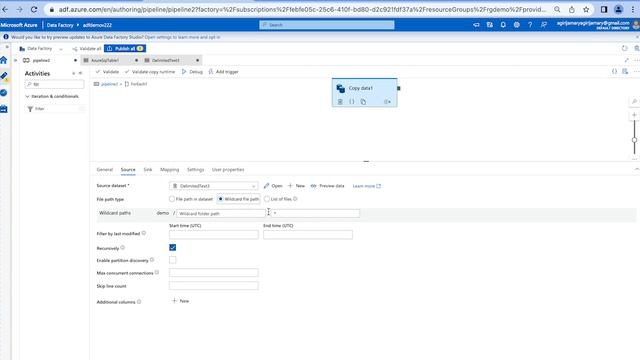Switch to the Sink tab
This screenshot has width=640, height=360.
click(148, 169)
